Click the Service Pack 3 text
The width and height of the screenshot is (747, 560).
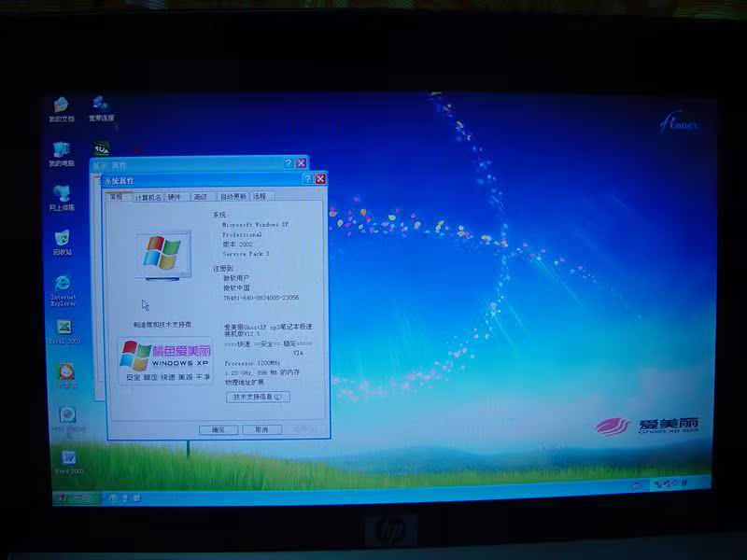tap(246, 254)
